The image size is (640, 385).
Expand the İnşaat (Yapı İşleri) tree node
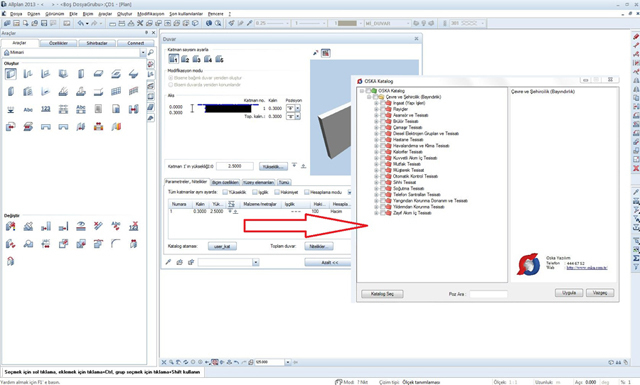[376, 103]
